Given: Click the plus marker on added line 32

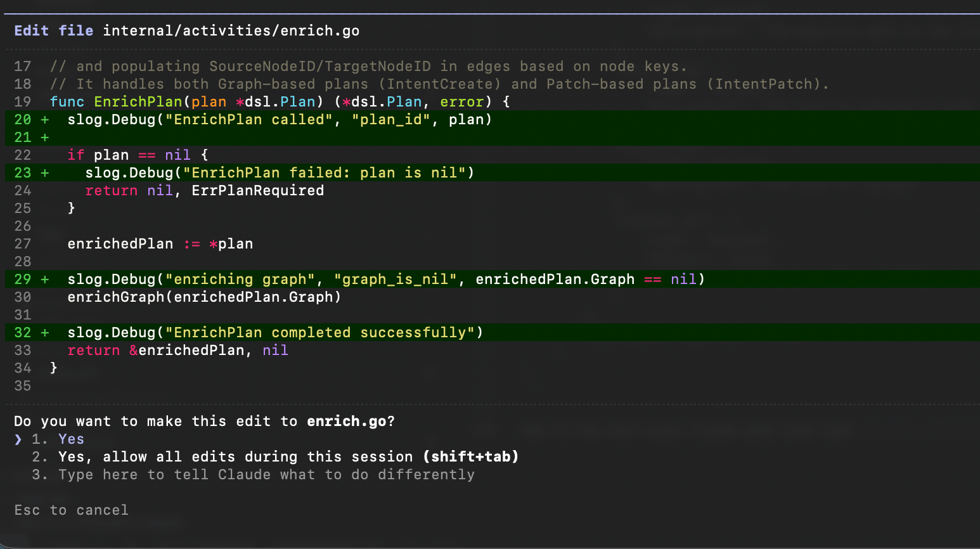Looking at the screenshot, I should [45, 332].
